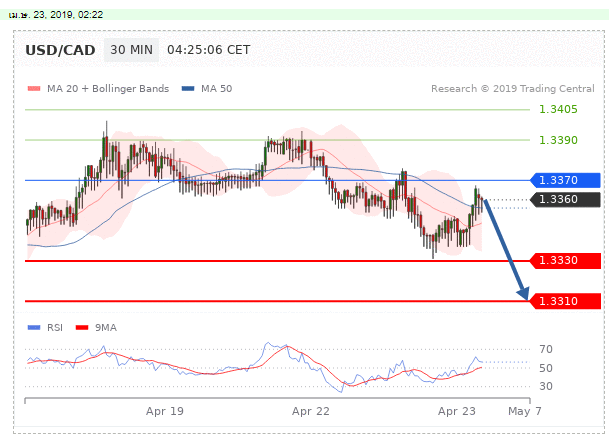The image size is (609, 437).
Task: Click the May 7 date axis label
Action: [525, 411]
